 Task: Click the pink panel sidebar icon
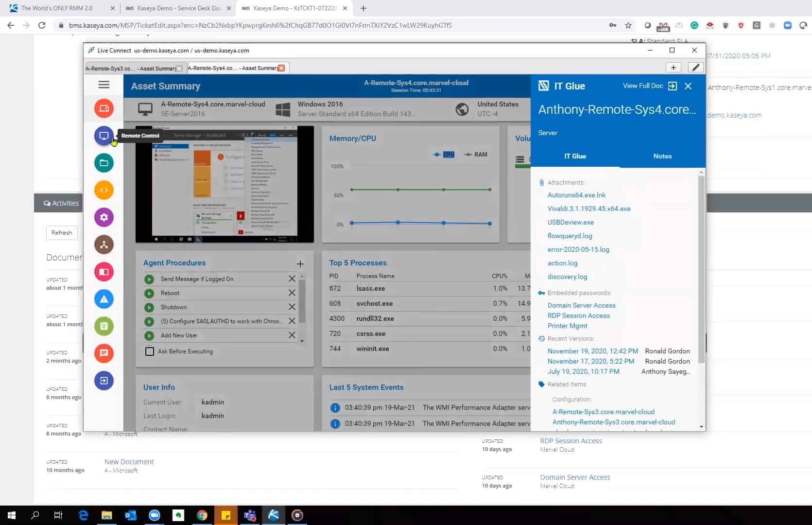(104, 272)
